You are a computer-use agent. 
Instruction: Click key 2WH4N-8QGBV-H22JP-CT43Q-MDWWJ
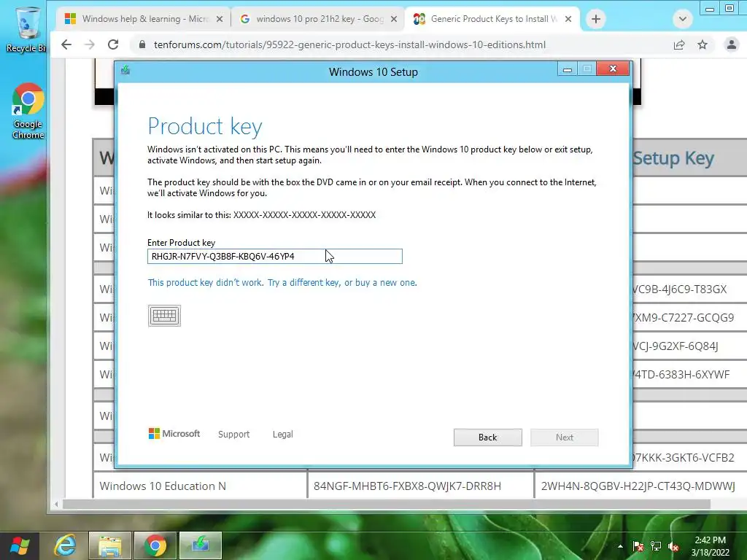[x=638, y=486]
